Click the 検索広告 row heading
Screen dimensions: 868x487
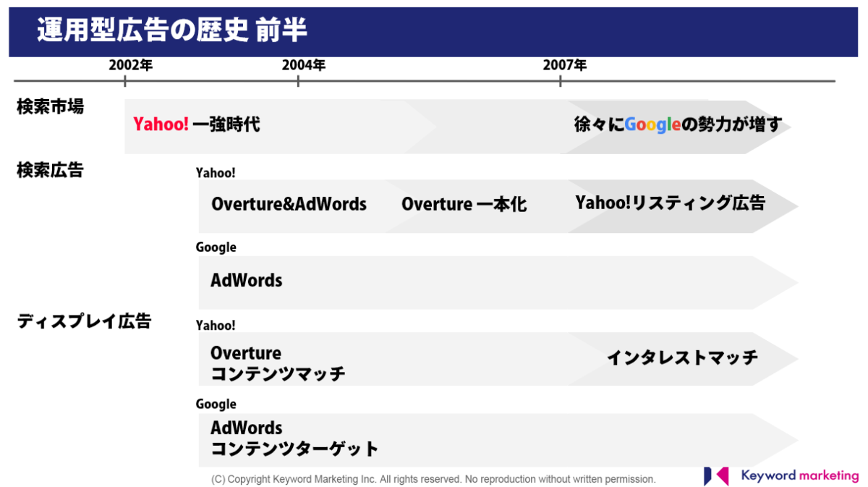click(x=51, y=170)
